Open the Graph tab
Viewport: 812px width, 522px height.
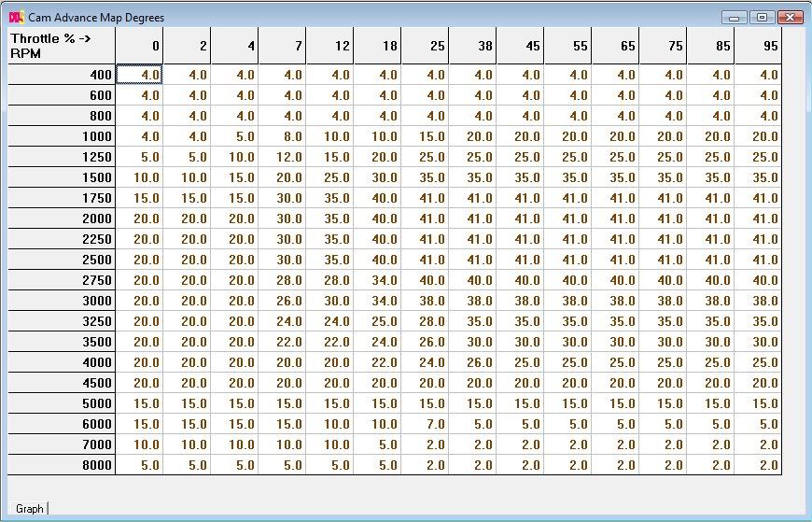30,508
